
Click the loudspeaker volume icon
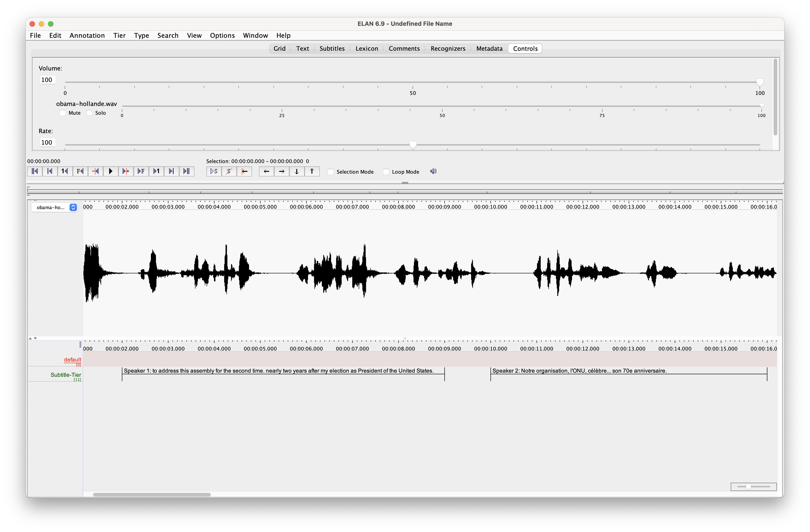click(433, 171)
